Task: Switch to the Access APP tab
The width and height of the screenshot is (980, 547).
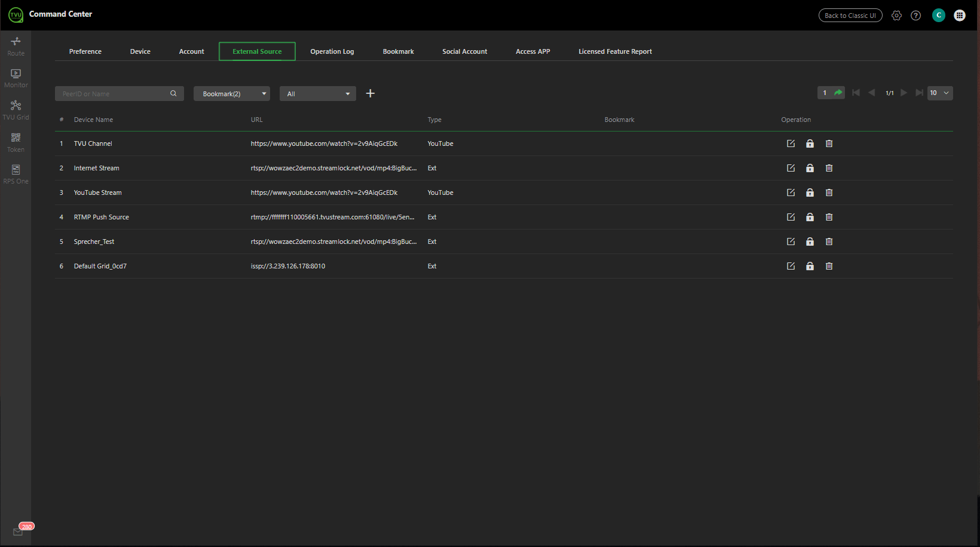Action: (x=533, y=51)
